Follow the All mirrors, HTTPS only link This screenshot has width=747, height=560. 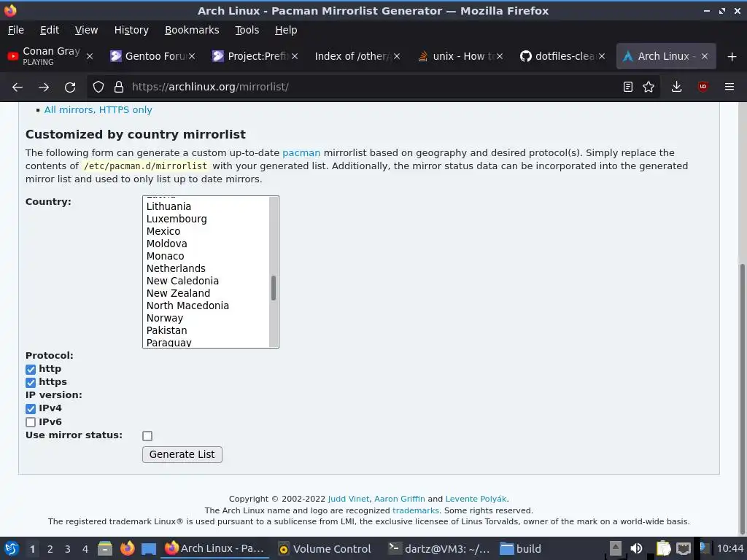tap(98, 110)
